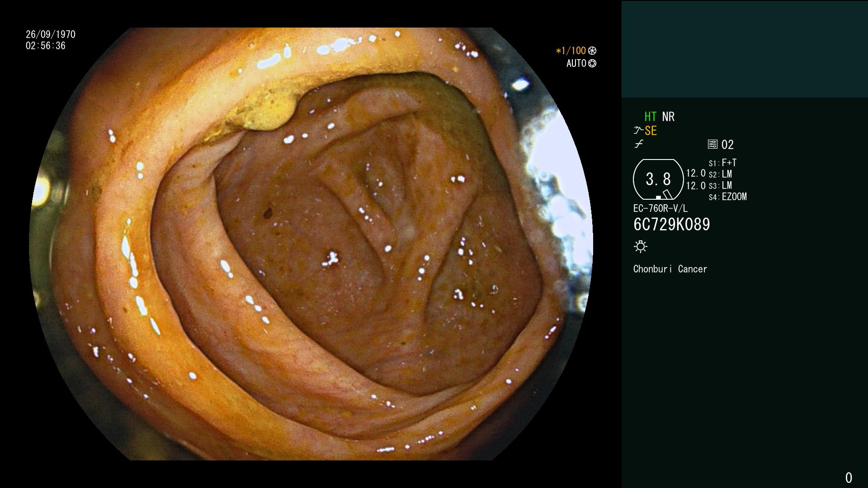Click the 02 preset number
The image size is (868, 488).
point(727,145)
